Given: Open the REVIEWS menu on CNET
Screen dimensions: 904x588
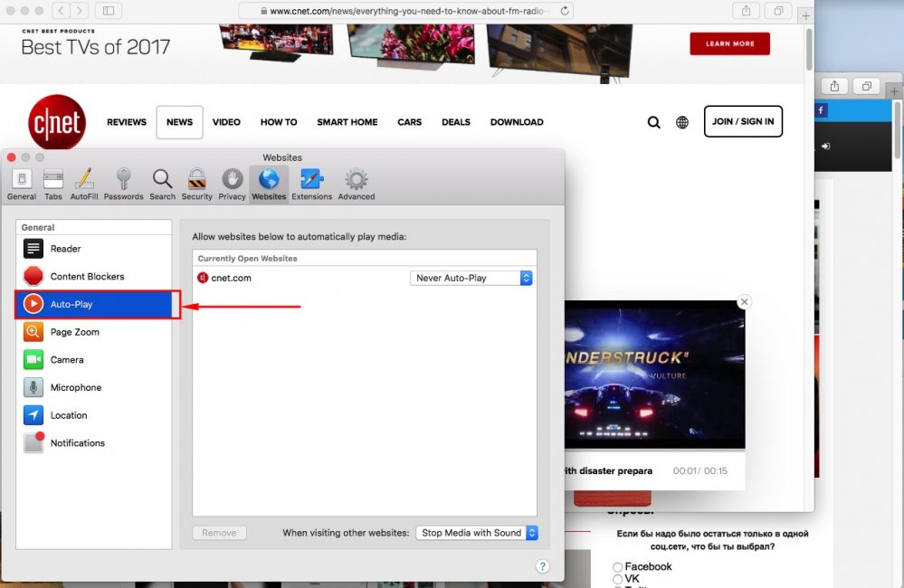Looking at the screenshot, I should point(127,122).
